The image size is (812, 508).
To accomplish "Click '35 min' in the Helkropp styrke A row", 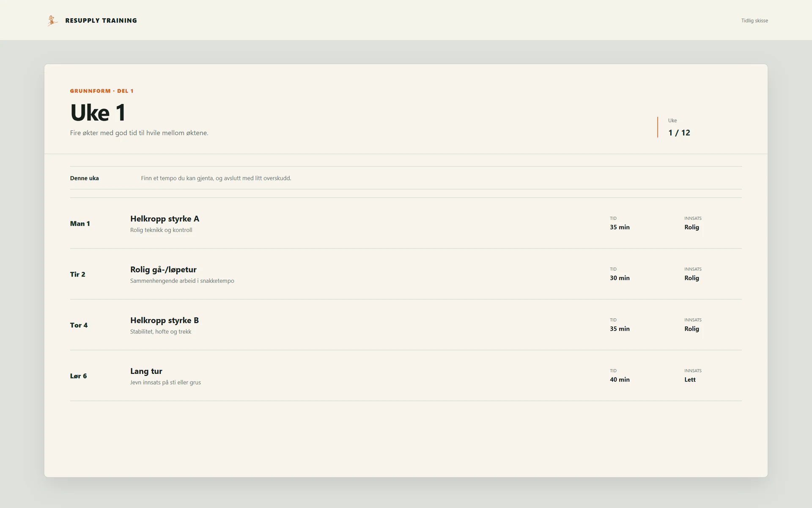I will click(x=620, y=227).
